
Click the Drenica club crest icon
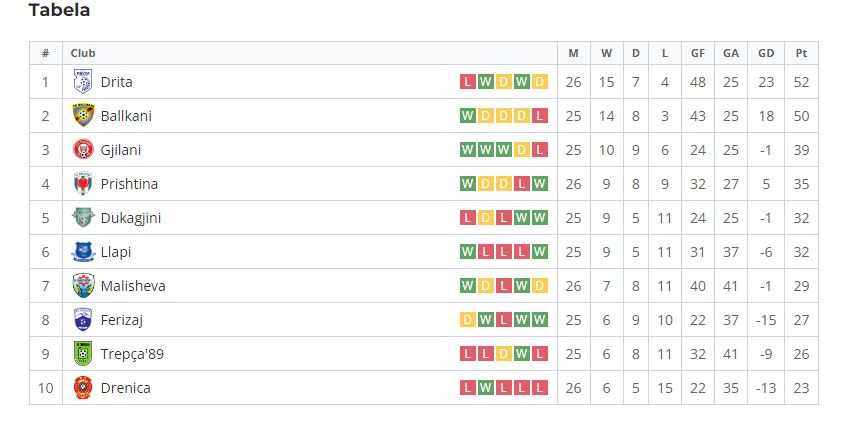[83, 388]
